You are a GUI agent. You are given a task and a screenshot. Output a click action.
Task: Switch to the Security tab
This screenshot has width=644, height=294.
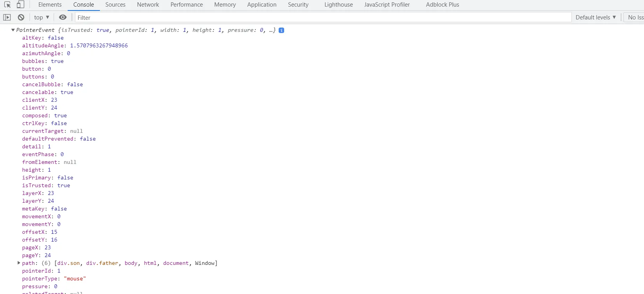pyautogui.click(x=298, y=5)
